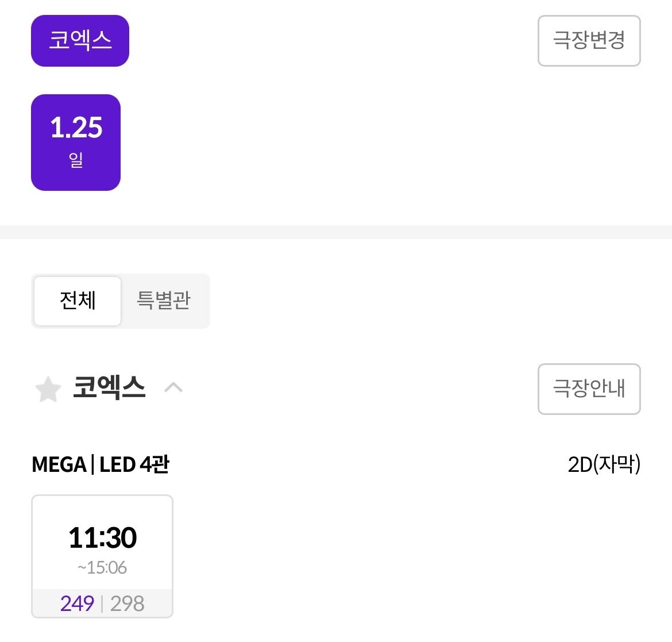Select the 1.25 일 date chip
This screenshot has height=642, width=672.
click(x=76, y=143)
